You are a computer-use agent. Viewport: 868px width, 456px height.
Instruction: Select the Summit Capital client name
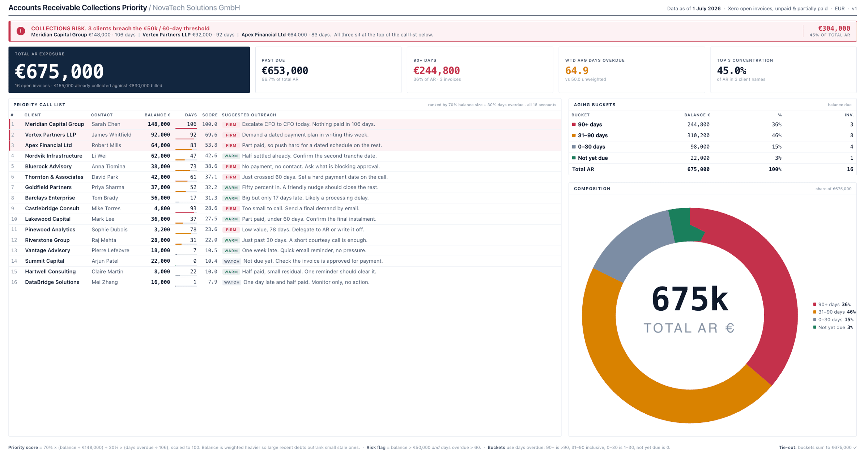tap(44, 261)
